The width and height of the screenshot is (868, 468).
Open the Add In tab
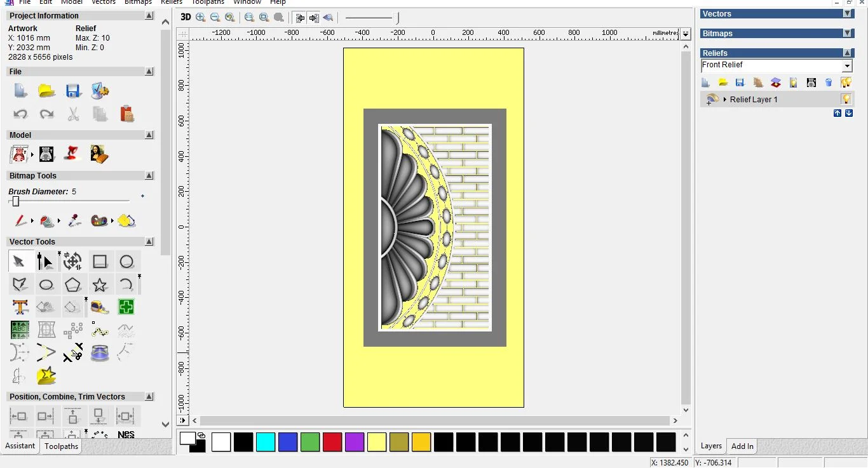click(x=742, y=446)
